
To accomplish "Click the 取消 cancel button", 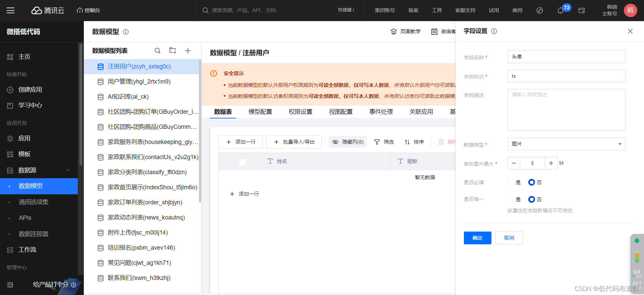I will click(509, 238).
